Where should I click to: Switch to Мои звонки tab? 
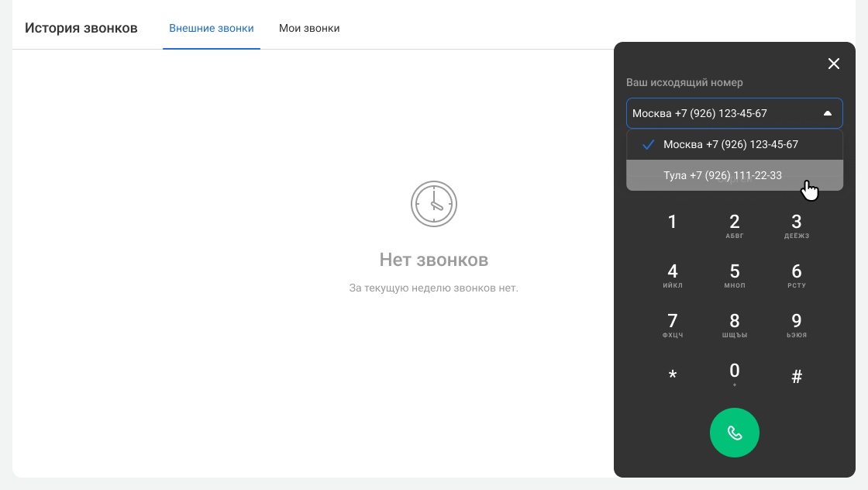tap(309, 28)
